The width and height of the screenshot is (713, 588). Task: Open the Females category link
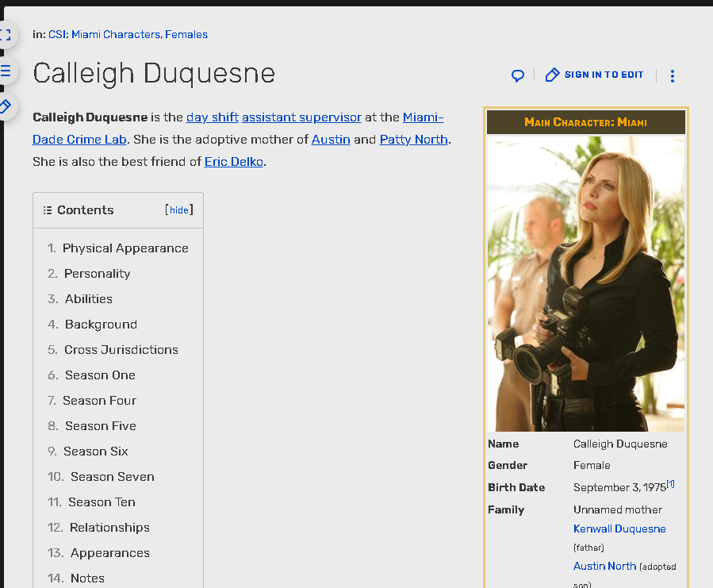pyautogui.click(x=186, y=35)
